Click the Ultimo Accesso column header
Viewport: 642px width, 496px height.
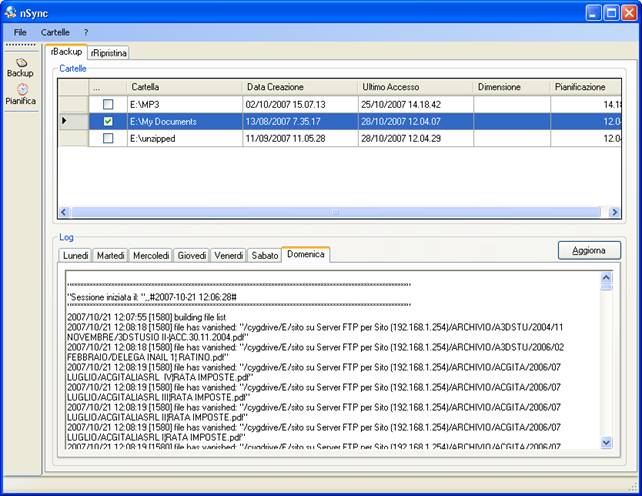pyautogui.click(x=415, y=87)
